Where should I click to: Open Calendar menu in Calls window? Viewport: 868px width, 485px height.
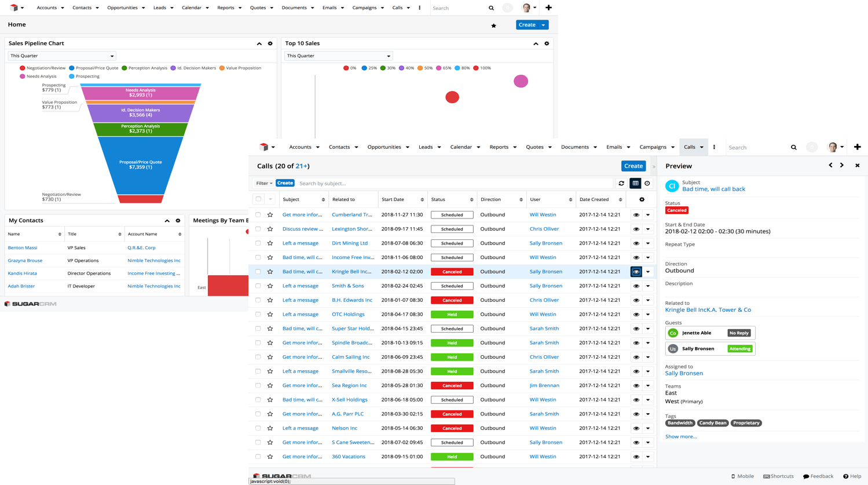465,147
